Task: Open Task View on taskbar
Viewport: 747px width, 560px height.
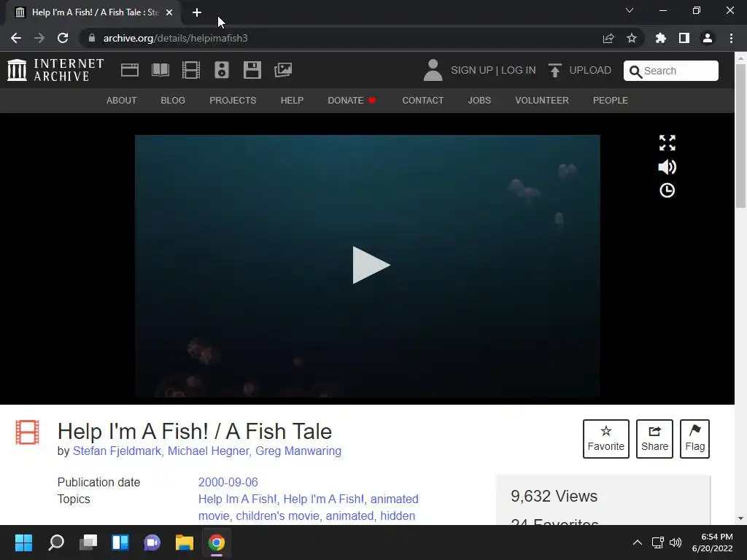Action: [88, 542]
